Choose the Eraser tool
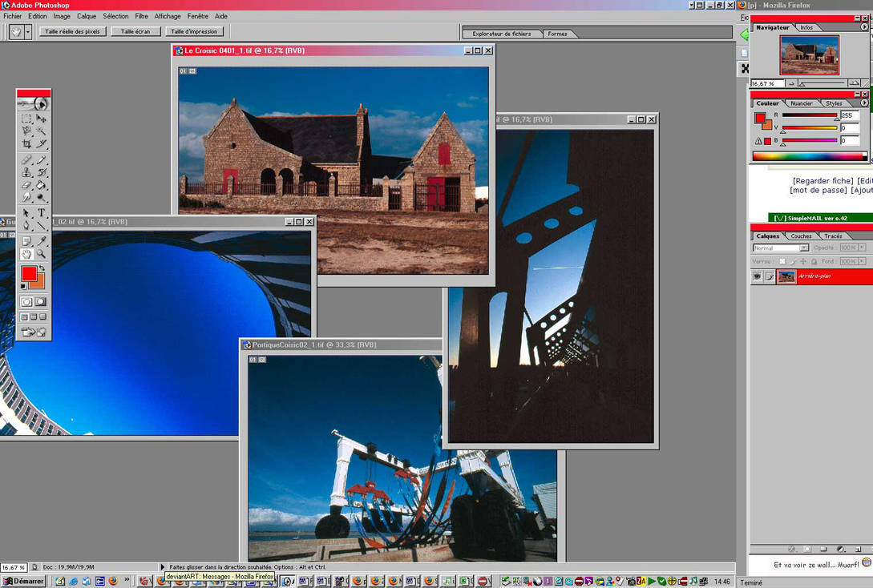Viewport: 873px width, 588px height. (x=26, y=185)
